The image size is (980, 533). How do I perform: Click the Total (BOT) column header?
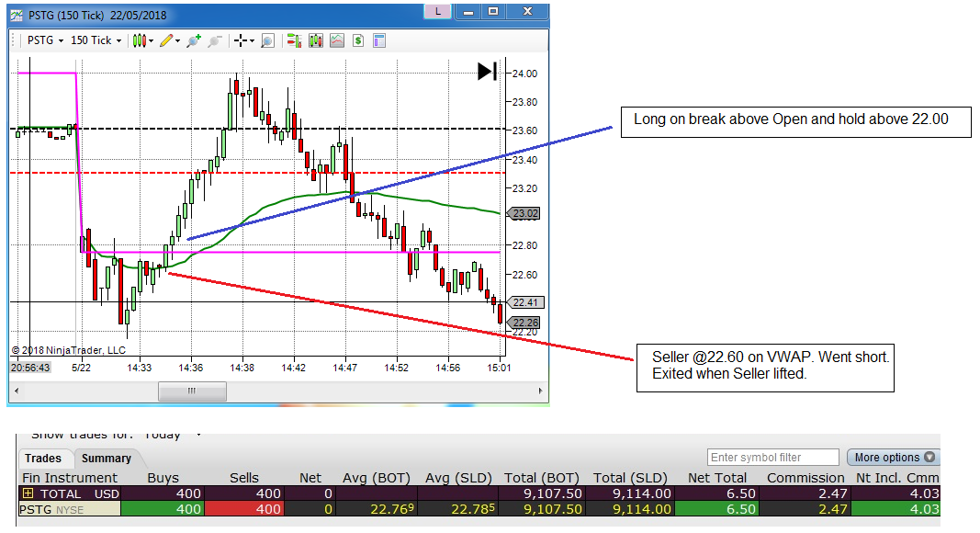pyautogui.click(x=542, y=478)
